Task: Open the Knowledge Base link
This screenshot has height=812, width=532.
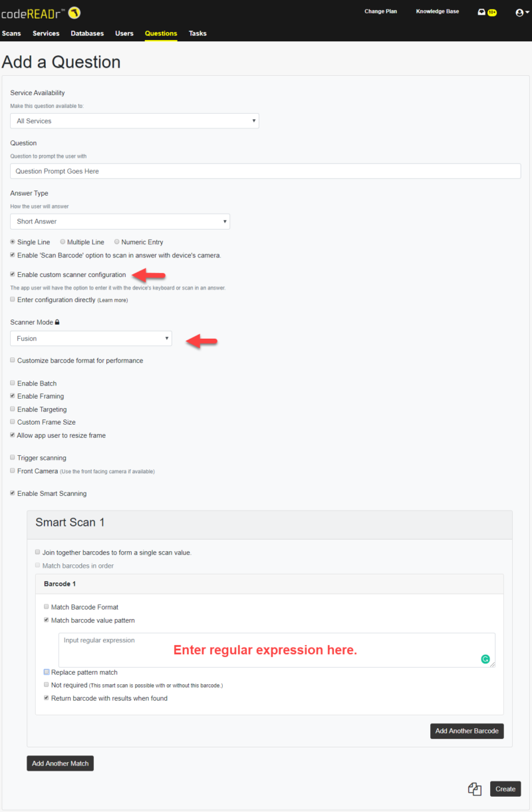Action: 437,11
